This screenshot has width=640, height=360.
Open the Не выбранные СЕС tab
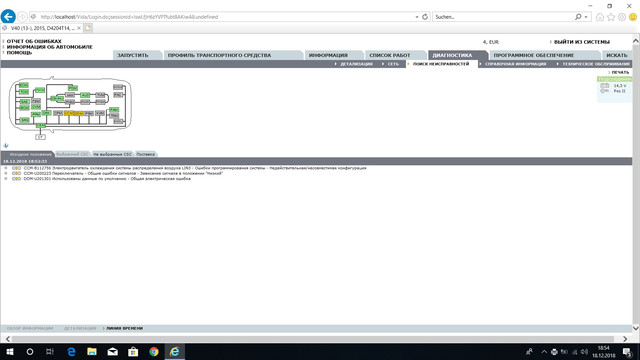(113, 154)
